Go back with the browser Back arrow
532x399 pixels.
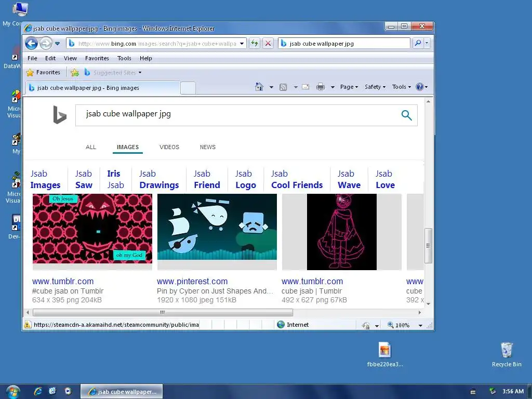[x=31, y=44]
